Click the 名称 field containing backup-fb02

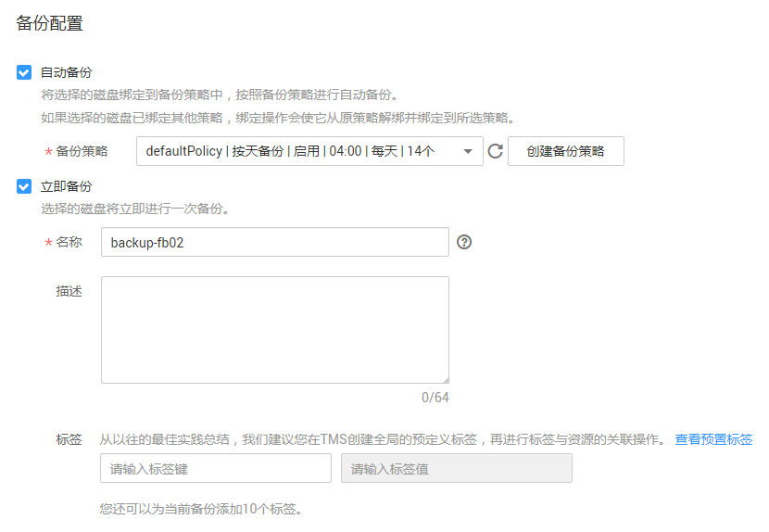pyautogui.click(x=274, y=242)
